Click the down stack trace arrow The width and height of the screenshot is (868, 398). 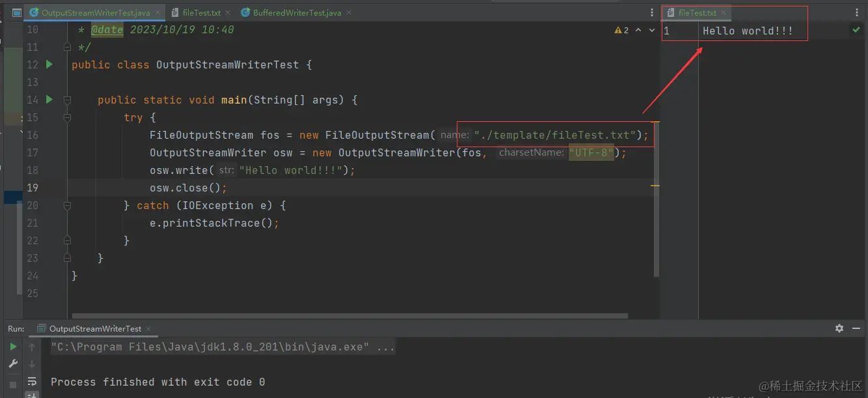tap(32, 364)
